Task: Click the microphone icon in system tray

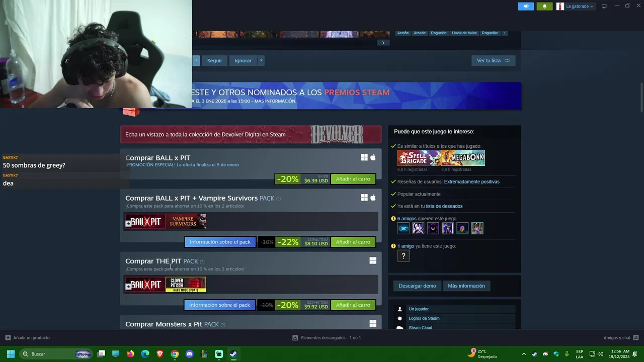Action: (x=567, y=354)
